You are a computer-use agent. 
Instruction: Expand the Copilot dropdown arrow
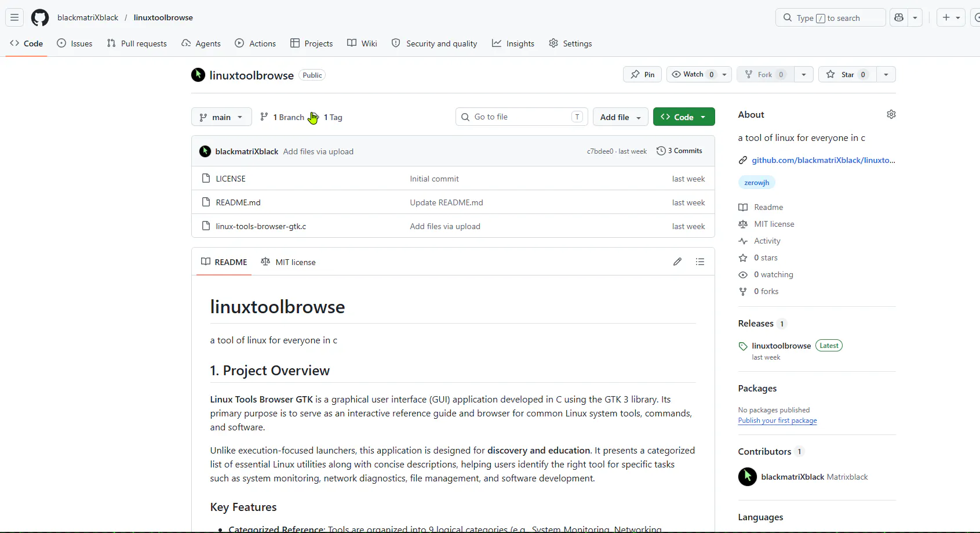point(915,17)
